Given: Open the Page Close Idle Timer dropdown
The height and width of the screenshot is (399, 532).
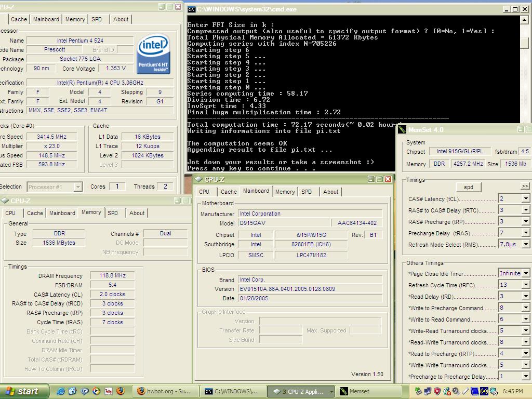Looking at the screenshot, I should coord(526,273).
